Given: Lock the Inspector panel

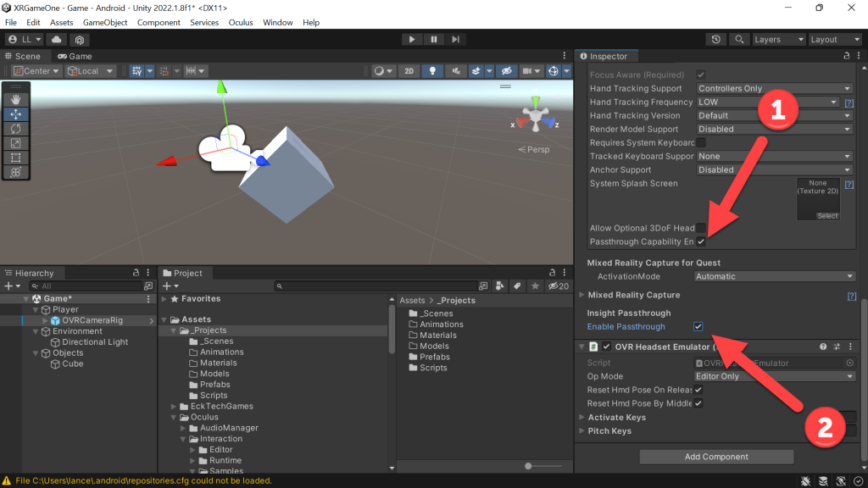Looking at the screenshot, I should [846, 56].
